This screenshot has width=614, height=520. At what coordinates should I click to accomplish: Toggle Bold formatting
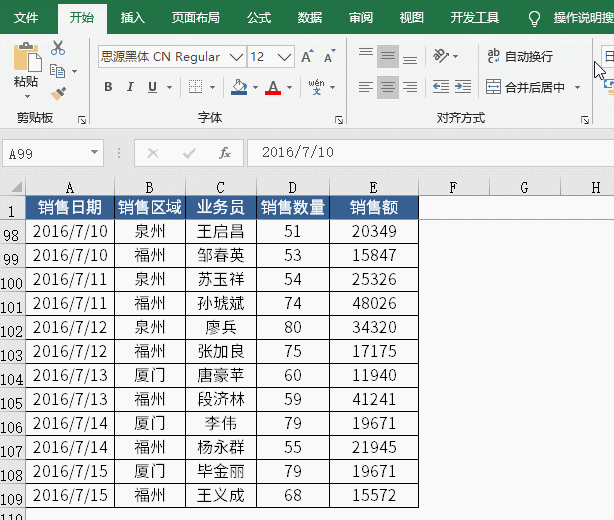click(108, 87)
